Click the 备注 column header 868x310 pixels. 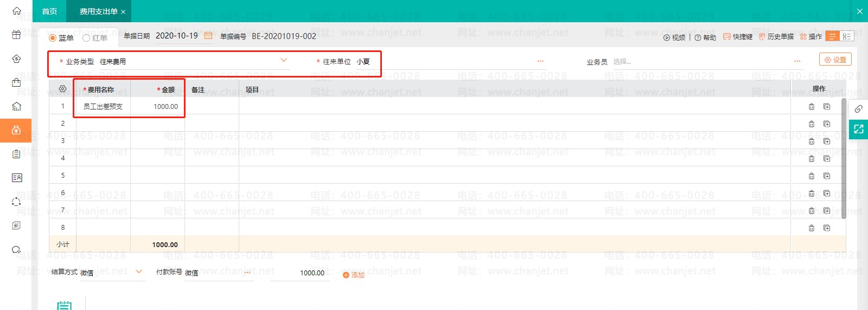tap(212, 89)
